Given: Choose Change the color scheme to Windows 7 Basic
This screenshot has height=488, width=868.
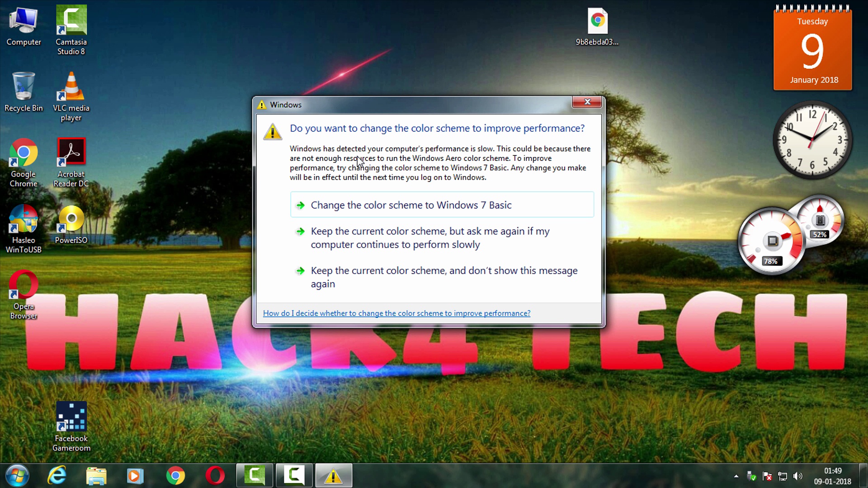Looking at the screenshot, I should coord(410,205).
